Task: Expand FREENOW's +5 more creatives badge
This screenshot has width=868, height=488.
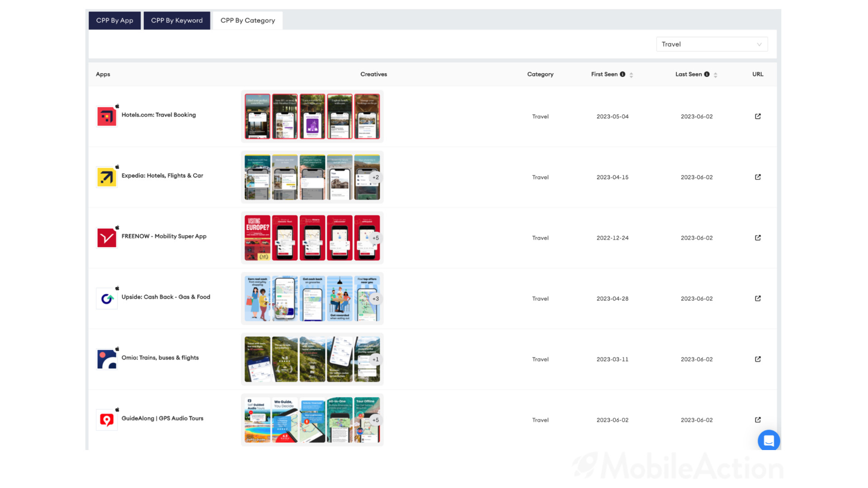Action: 375,238
